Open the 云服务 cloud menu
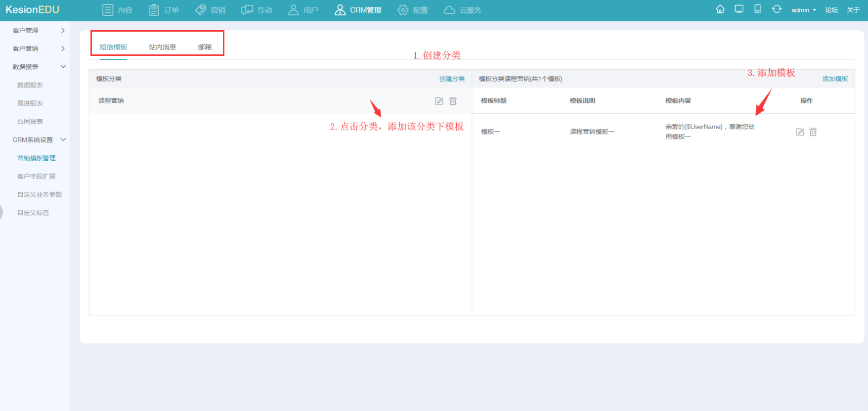868x411 pixels. tap(462, 10)
